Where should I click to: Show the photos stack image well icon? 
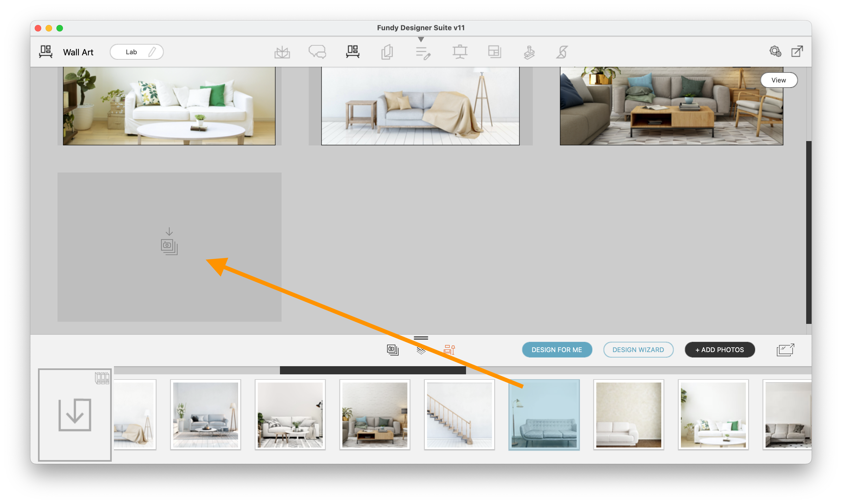tap(393, 350)
